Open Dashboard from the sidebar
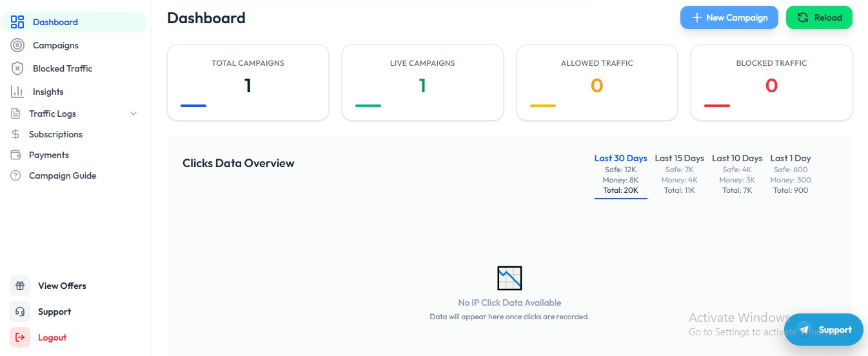The image size is (868, 356). [x=75, y=22]
